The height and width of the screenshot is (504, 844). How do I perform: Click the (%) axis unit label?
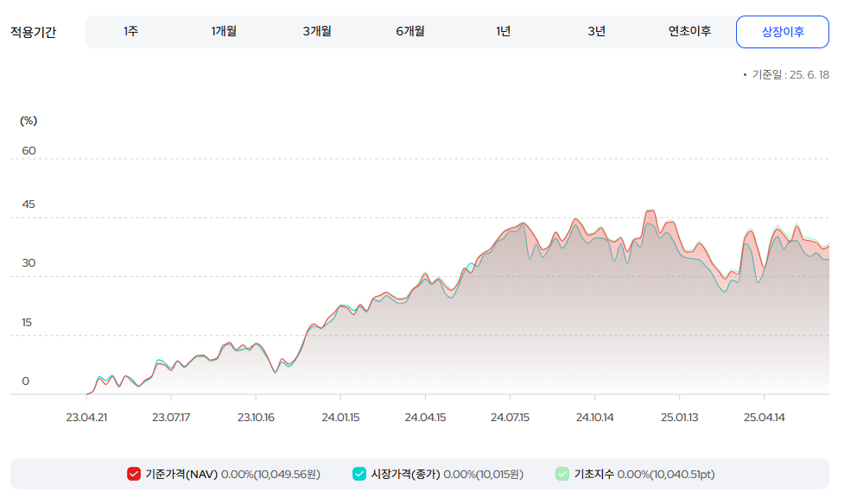[x=29, y=121]
